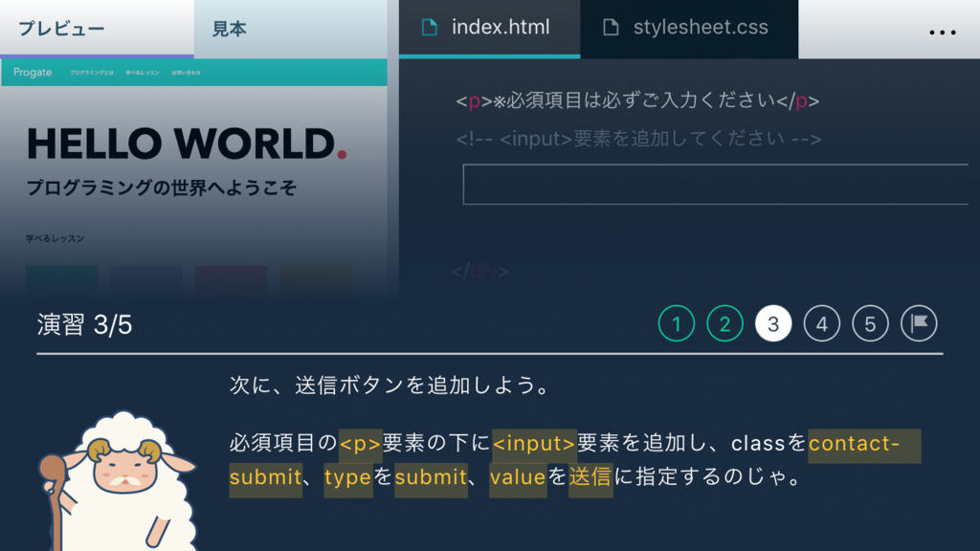The height and width of the screenshot is (551, 980).
Task: Click the index.html file icon
Action: (430, 28)
